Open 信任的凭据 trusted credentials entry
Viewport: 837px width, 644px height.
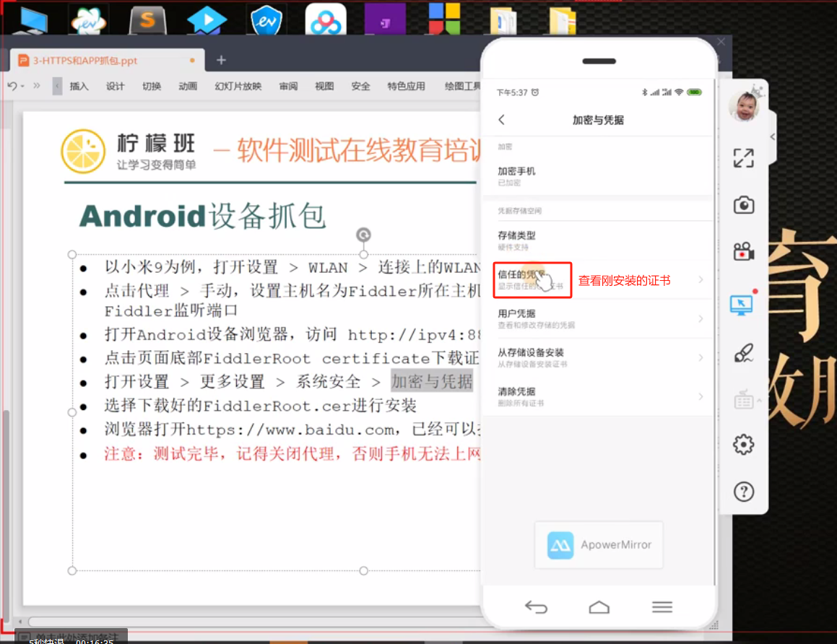tap(598, 279)
